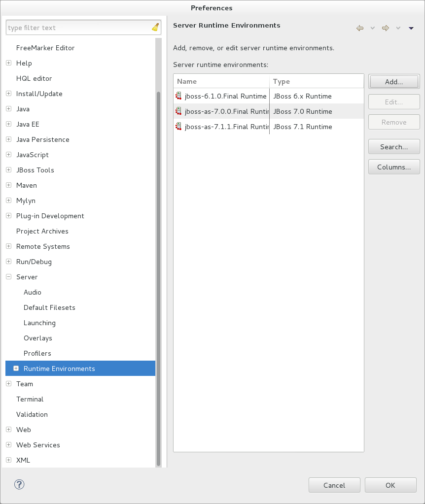Click the clear filter brush icon
The height and width of the screenshot is (504, 425).
pyautogui.click(x=155, y=27)
